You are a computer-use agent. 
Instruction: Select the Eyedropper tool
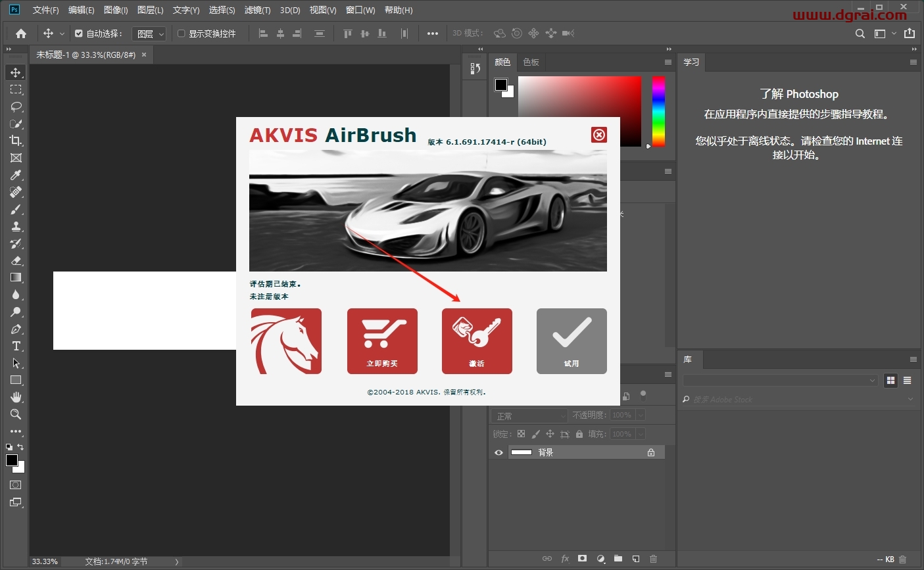click(x=16, y=175)
